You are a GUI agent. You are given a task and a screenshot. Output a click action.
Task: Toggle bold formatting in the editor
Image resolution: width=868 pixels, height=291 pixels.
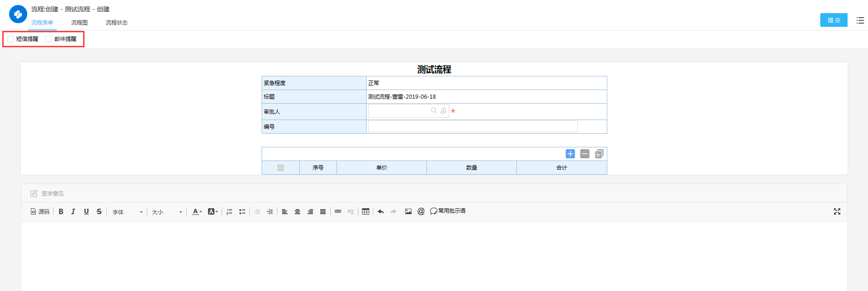(x=61, y=211)
